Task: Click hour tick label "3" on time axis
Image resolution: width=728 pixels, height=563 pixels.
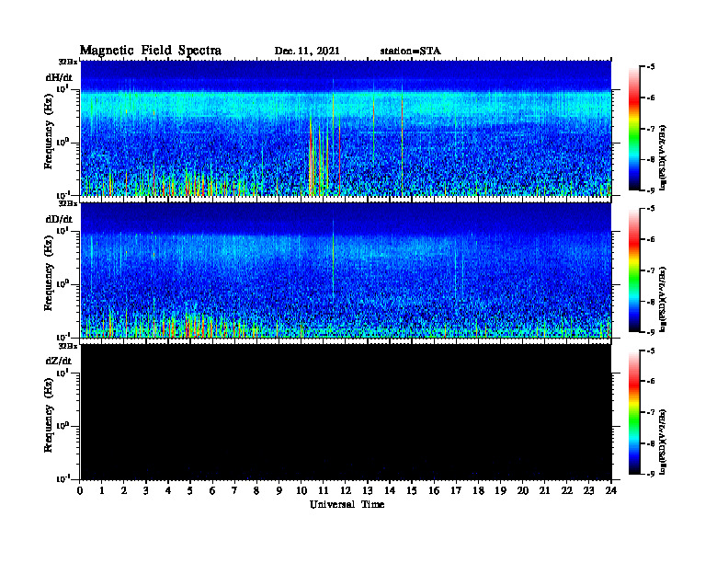Action: 146,491
